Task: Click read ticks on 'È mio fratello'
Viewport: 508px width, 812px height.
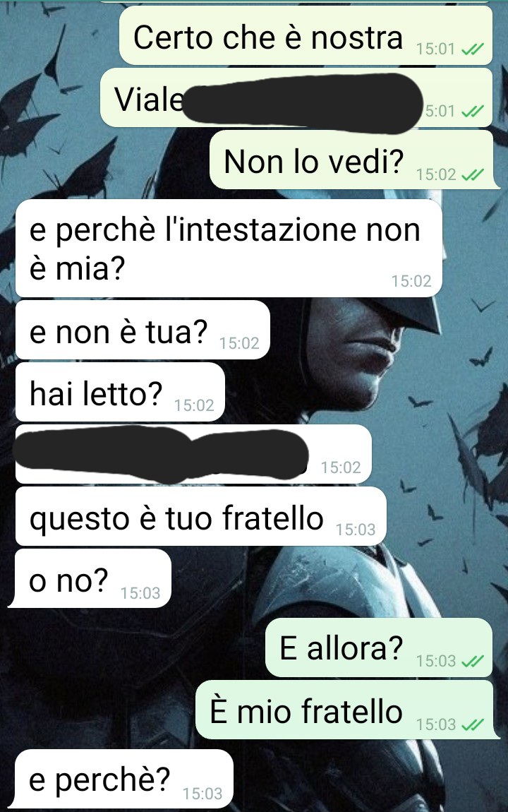Action: click(x=472, y=724)
